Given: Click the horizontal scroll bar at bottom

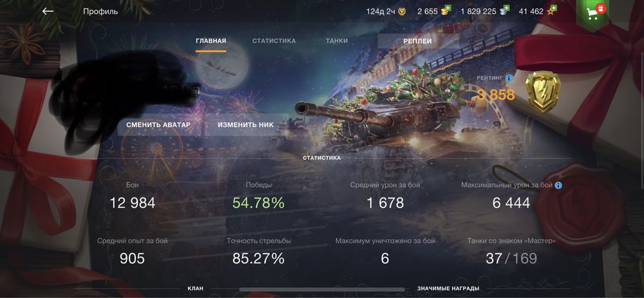Looking at the screenshot, I should click(x=322, y=290).
